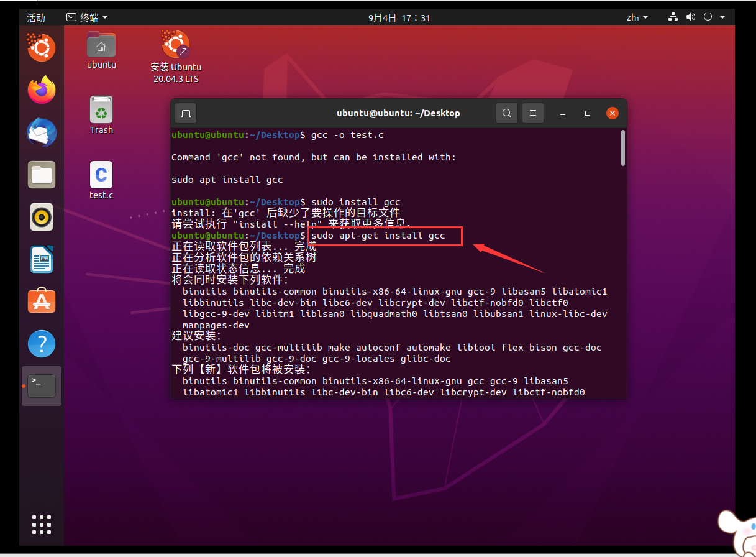The width and height of the screenshot is (756, 557).
Task: Start the Rhythmbox music player
Action: pos(41,217)
